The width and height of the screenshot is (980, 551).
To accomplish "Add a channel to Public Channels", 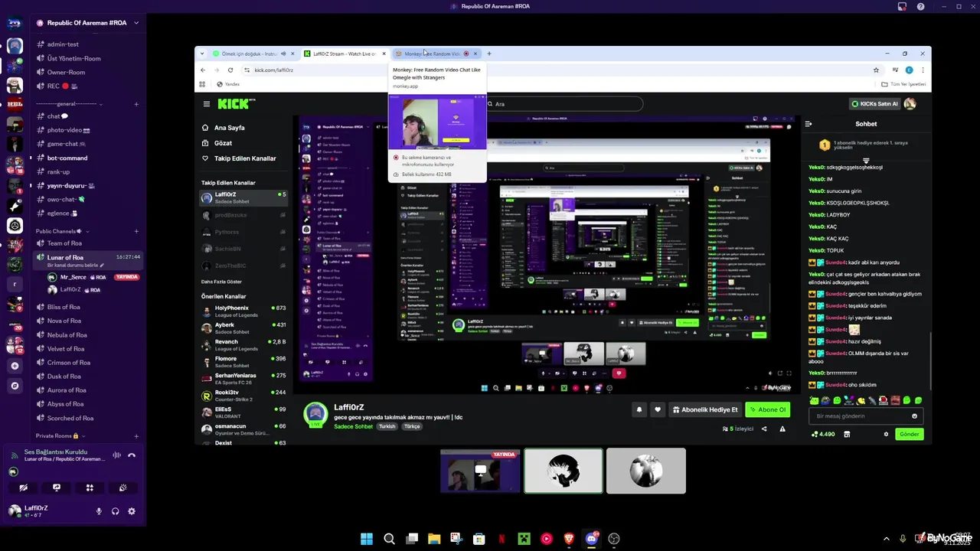I will (136, 231).
